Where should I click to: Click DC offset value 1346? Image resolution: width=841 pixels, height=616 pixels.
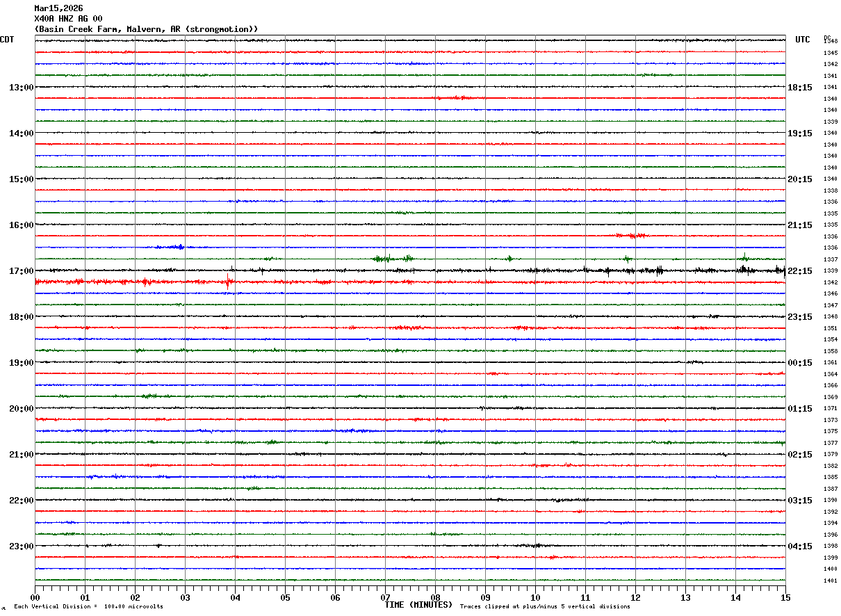pyautogui.click(x=831, y=294)
